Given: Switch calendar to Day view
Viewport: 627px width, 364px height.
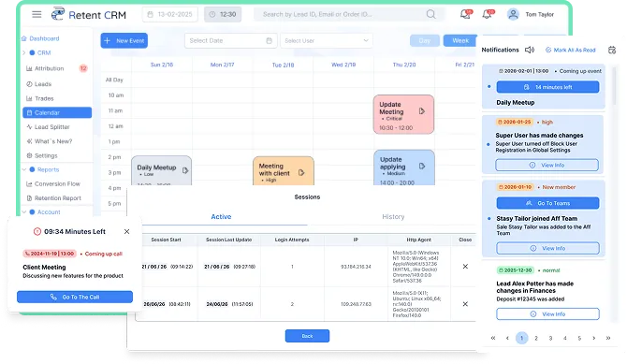Looking at the screenshot, I should pos(425,41).
